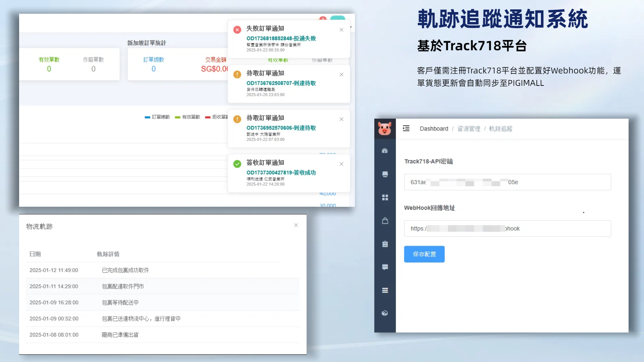Open order link OD1736952570606-到達待取

pyautogui.click(x=281, y=128)
